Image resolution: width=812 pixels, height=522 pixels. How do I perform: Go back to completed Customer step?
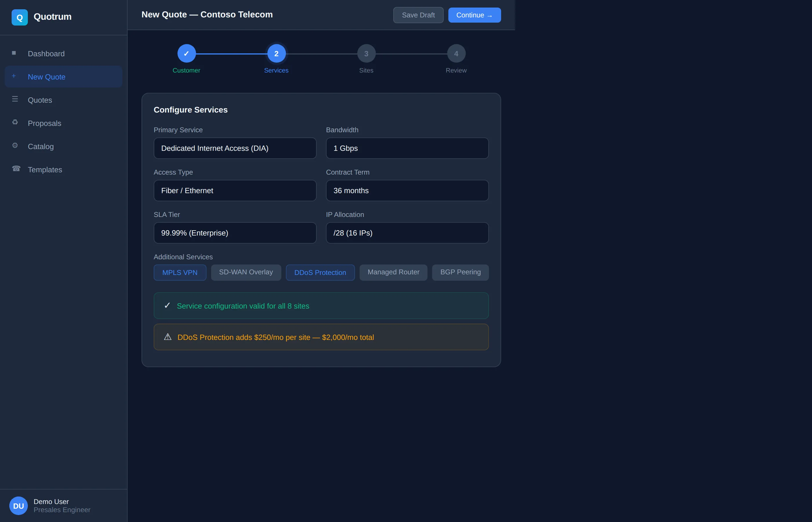tap(186, 54)
